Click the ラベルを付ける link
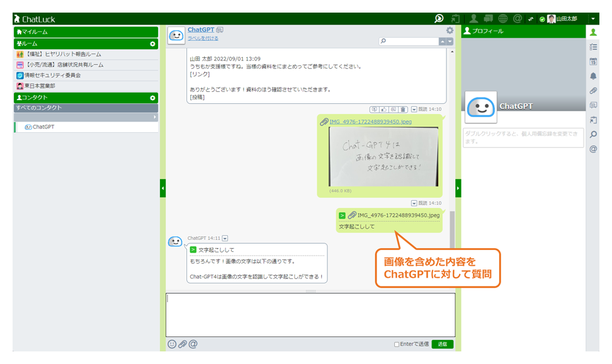Screen dimensions: 612x364 click(203, 38)
